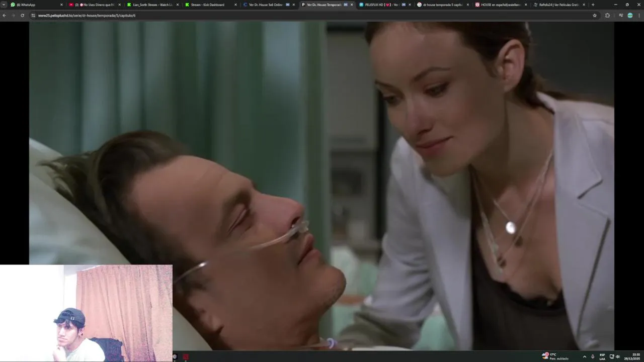644x362 pixels.
Task: Open the clock showing 23:55
Action: pos(632,356)
